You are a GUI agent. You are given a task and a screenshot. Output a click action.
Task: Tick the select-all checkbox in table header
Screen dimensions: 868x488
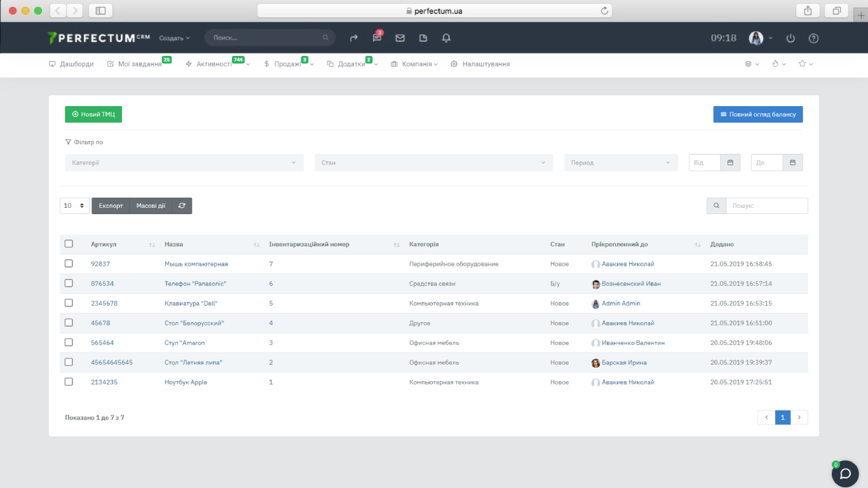click(69, 244)
